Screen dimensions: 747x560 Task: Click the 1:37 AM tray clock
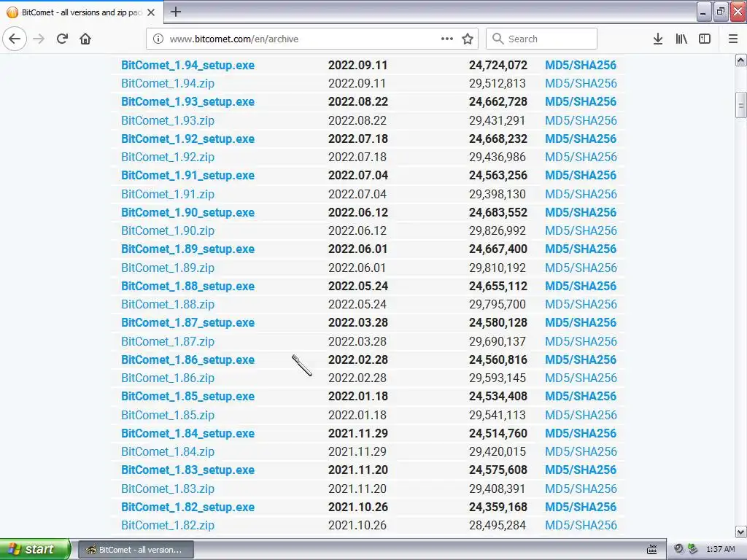(720, 550)
